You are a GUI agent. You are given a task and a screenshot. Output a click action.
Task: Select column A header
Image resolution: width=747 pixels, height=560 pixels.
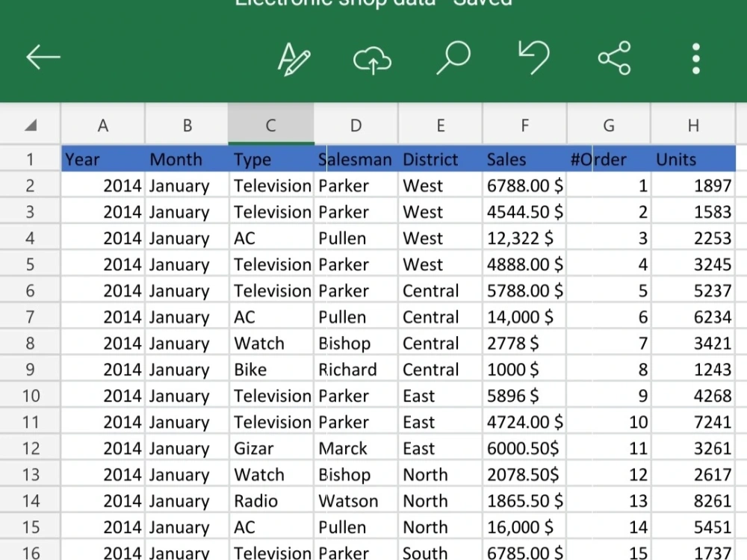coord(103,125)
